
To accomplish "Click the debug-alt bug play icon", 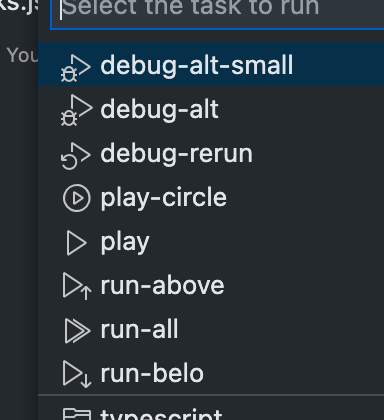I will point(76,110).
